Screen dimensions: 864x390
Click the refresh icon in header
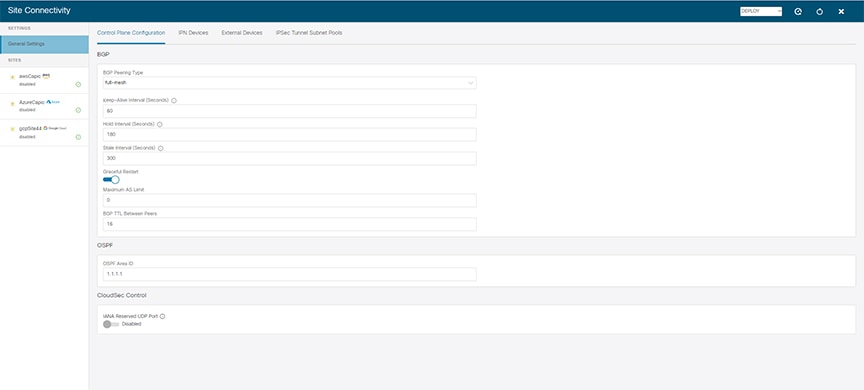[x=819, y=12]
